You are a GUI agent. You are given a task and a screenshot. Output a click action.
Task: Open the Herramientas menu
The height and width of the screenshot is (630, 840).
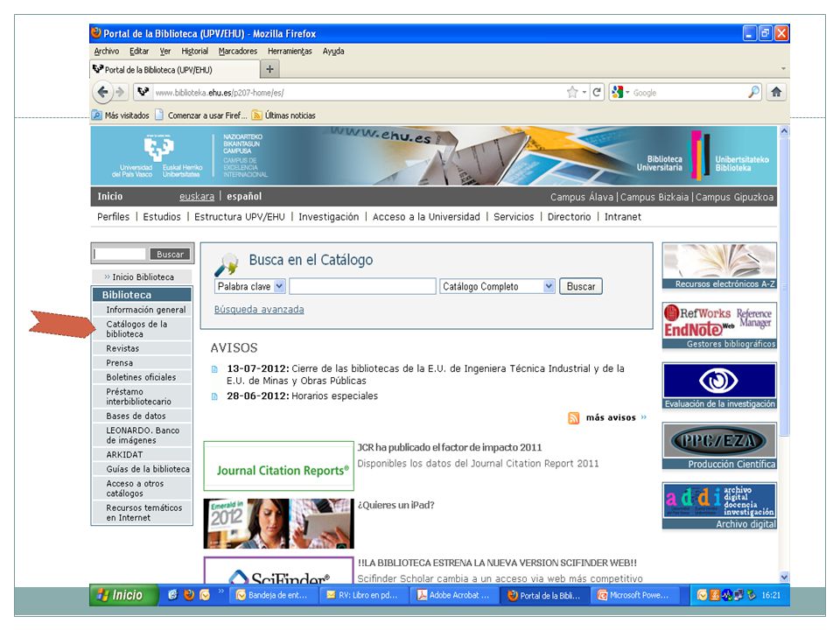(290, 51)
